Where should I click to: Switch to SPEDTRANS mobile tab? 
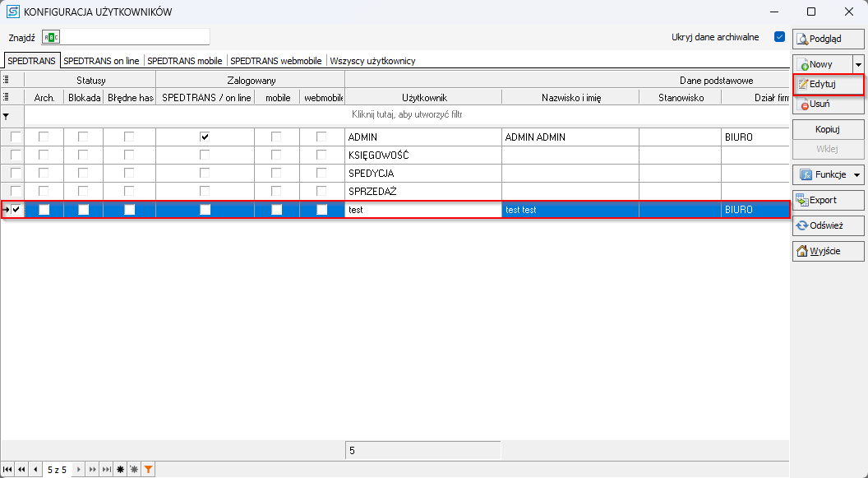coord(185,61)
